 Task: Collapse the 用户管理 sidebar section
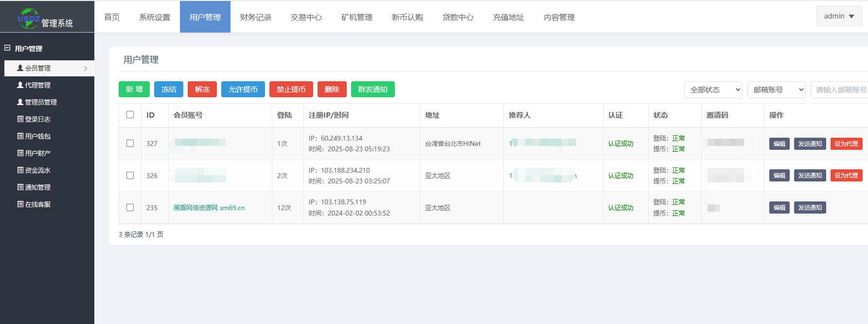[7, 48]
